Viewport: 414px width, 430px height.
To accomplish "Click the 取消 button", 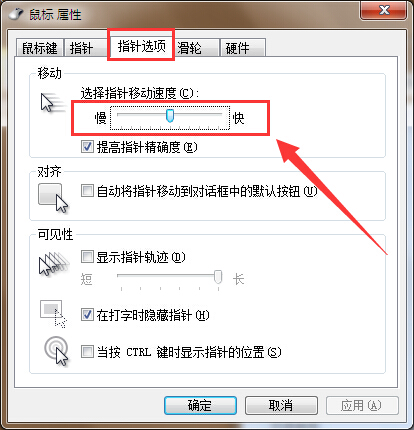I will coord(281,405).
